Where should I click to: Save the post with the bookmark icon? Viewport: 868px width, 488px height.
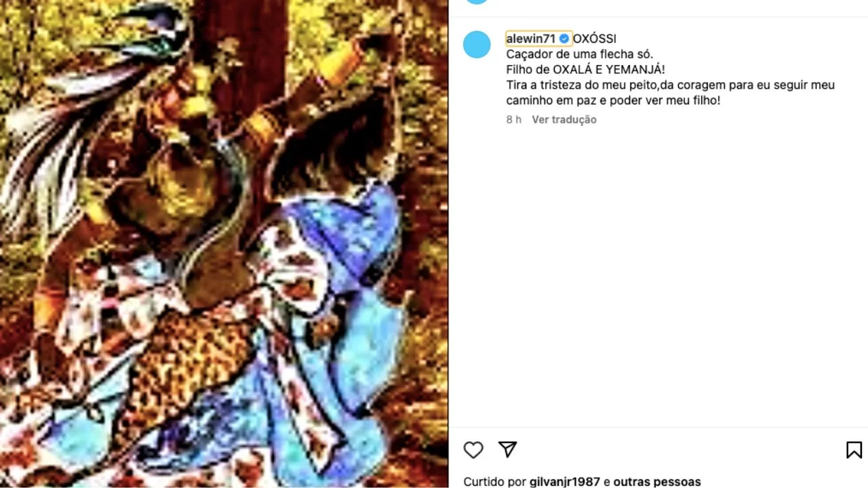tap(854, 449)
